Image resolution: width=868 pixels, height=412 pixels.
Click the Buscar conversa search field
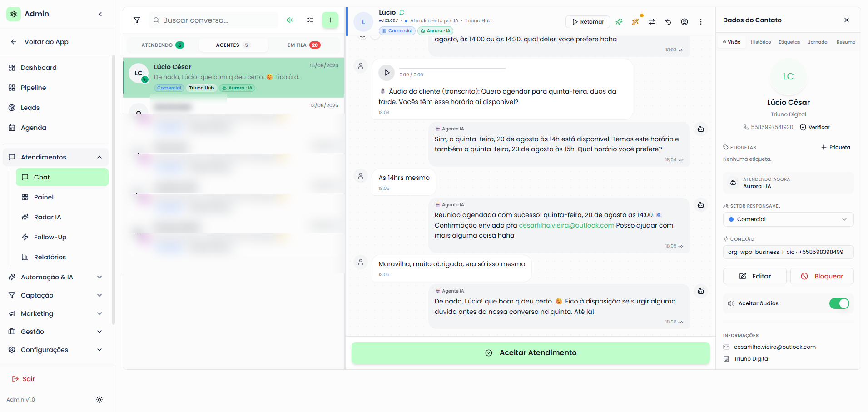pyautogui.click(x=213, y=20)
